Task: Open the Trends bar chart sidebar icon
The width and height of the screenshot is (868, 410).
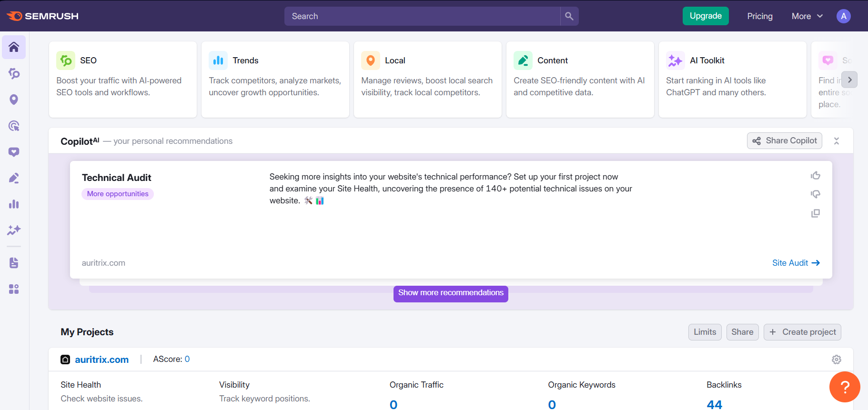Action: [x=14, y=204]
